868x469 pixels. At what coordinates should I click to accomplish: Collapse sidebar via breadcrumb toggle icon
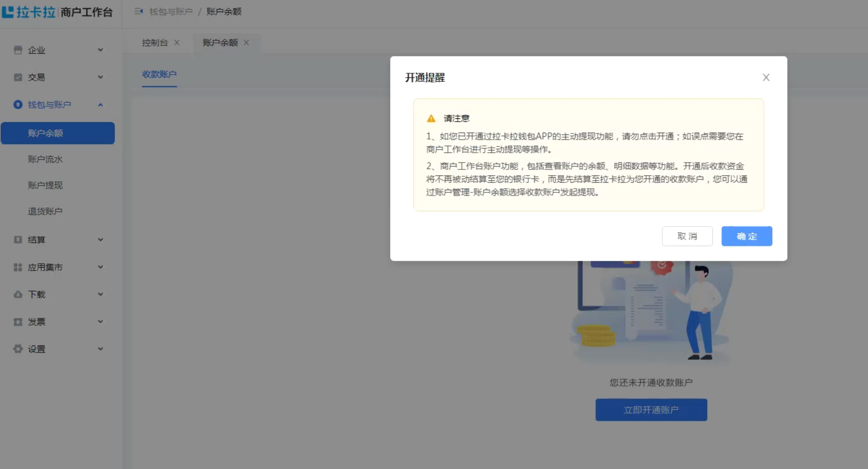(139, 11)
